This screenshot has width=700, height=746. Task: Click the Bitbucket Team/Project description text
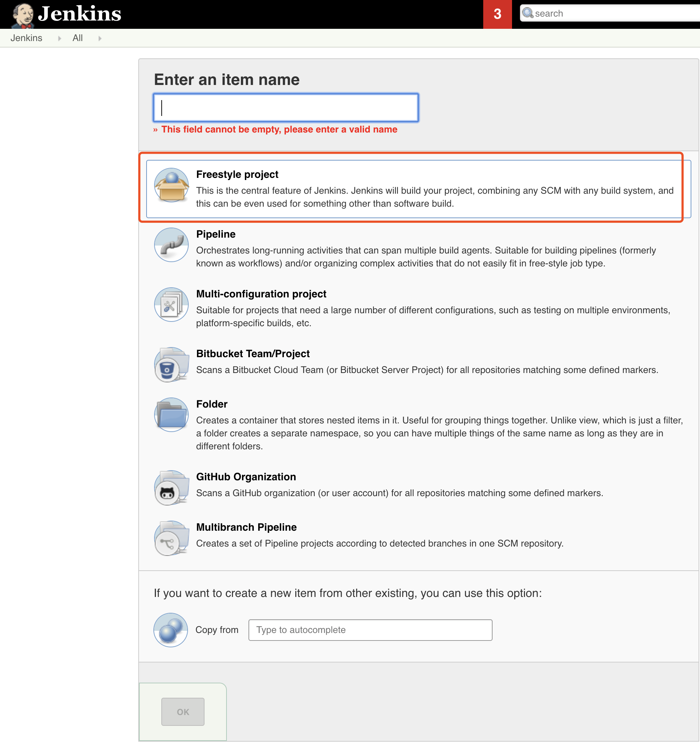coord(427,370)
